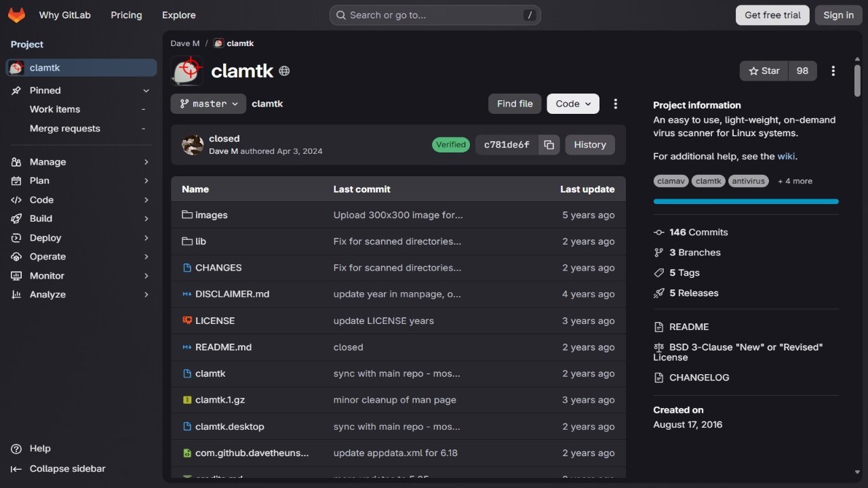
Task: Click the Code brackets icon in sidebar
Action: tap(16, 200)
